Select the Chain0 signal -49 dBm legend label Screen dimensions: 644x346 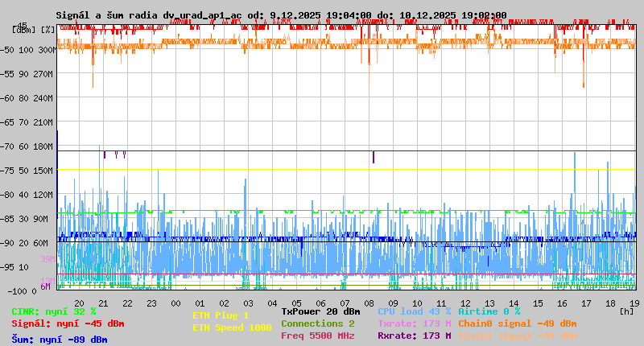click(517, 323)
